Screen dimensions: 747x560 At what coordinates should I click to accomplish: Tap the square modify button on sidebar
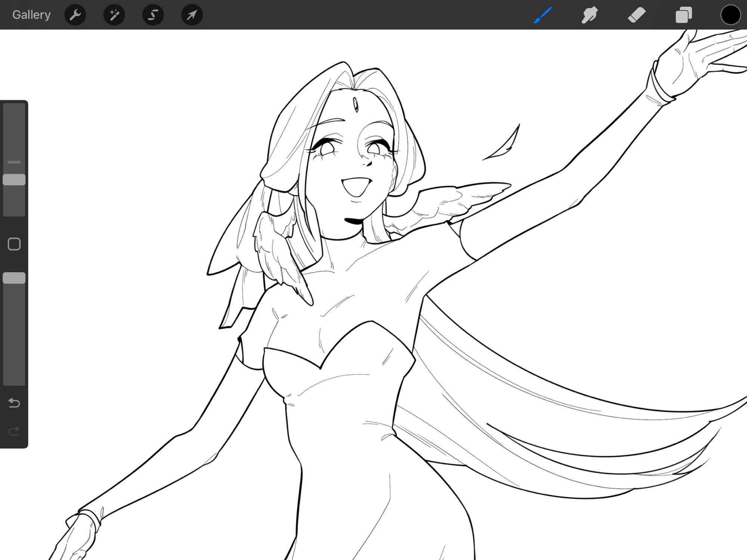(14, 244)
